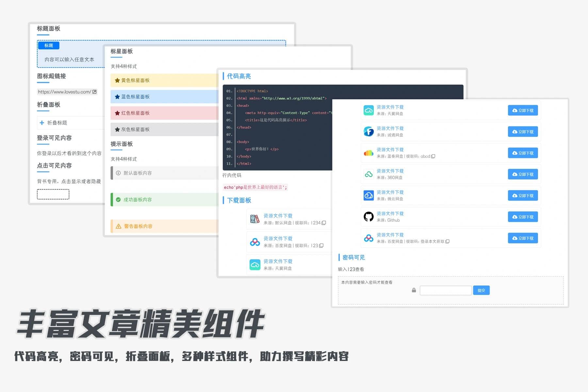Image resolution: width=588 pixels, height=392 pixels.
Task: Select the 百度网盘 icon in the download panel
Action: (255, 242)
